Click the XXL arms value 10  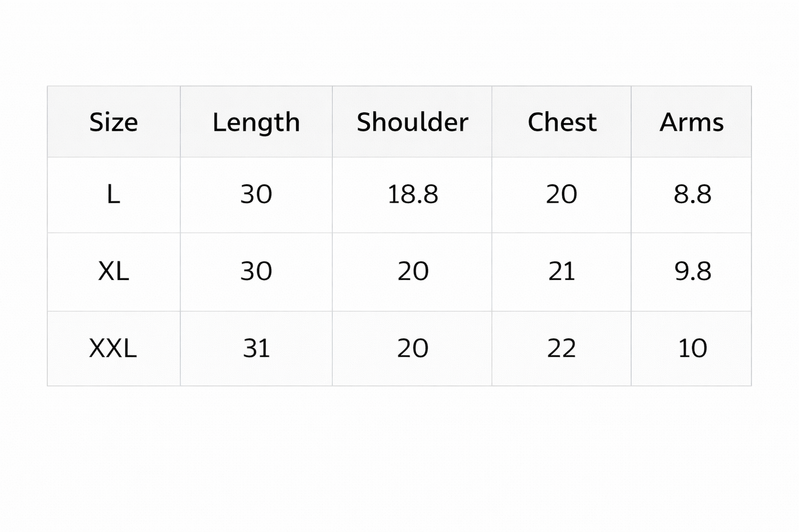(692, 348)
